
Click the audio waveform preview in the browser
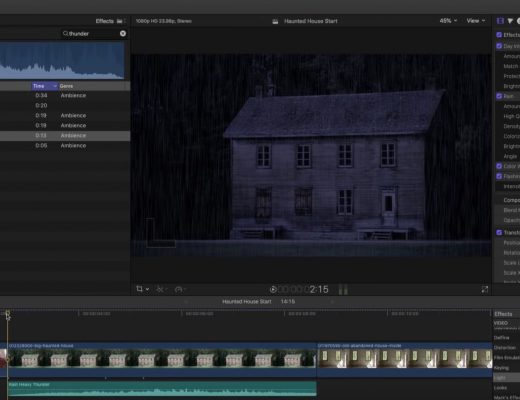(x=62, y=60)
